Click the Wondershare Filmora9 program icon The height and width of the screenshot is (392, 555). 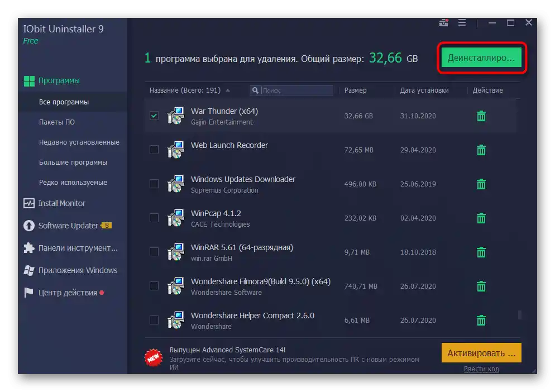(176, 286)
